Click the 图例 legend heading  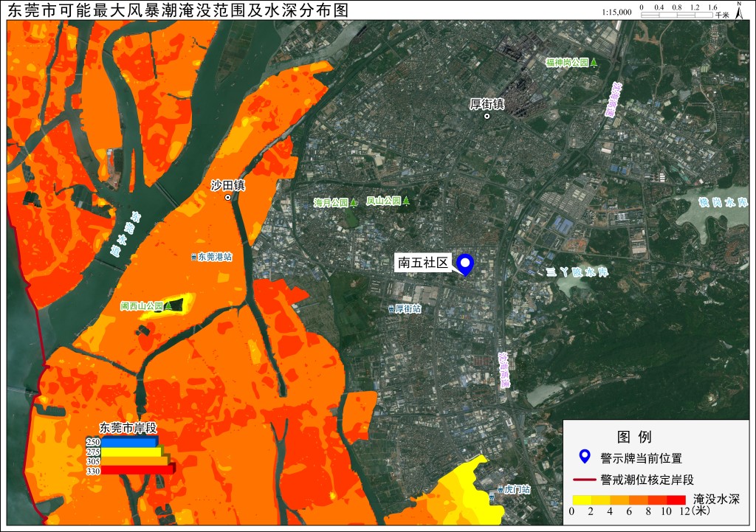coord(634,437)
